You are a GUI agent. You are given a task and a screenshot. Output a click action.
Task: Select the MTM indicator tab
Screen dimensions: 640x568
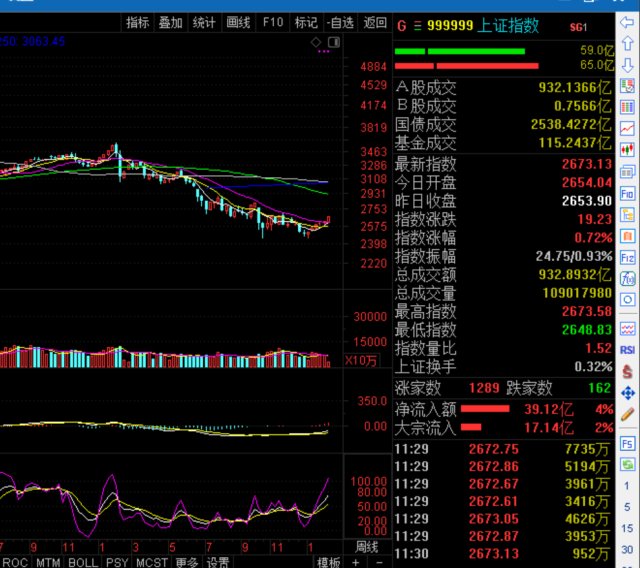[49, 562]
